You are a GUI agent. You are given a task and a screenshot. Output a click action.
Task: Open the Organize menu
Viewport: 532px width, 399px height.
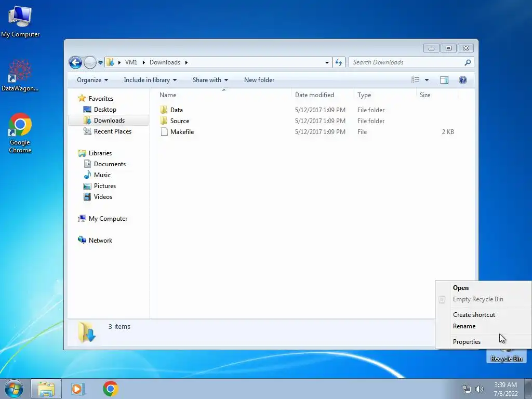point(92,80)
